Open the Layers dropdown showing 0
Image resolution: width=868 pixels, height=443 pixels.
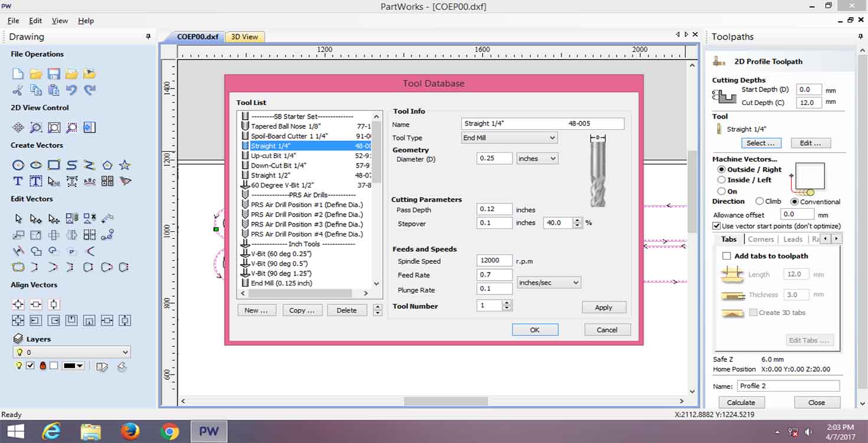coord(71,352)
